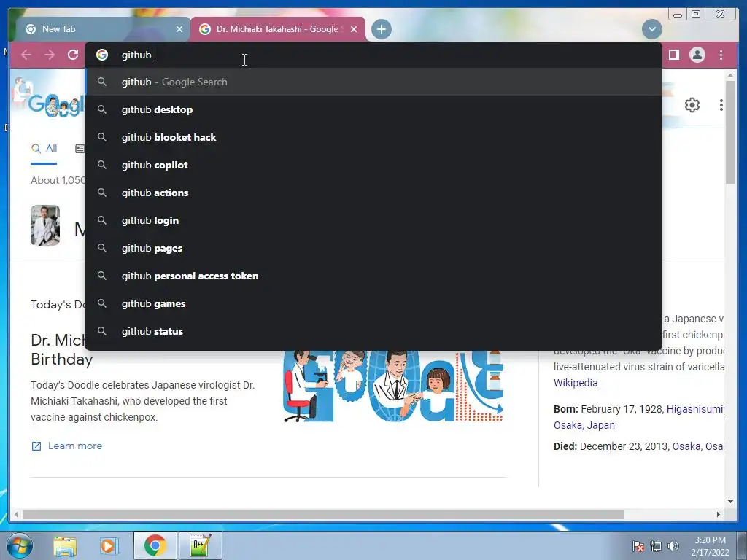Close the Dr. Michiaki Takahashi tab
Screen dimensions: 747x560
tap(354, 29)
